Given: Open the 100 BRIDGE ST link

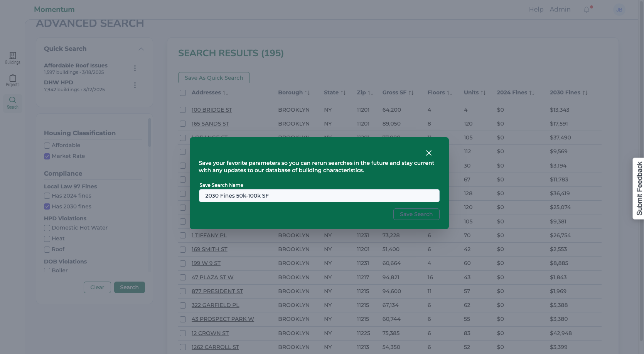Looking at the screenshot, I should click(x=212, y=110).
